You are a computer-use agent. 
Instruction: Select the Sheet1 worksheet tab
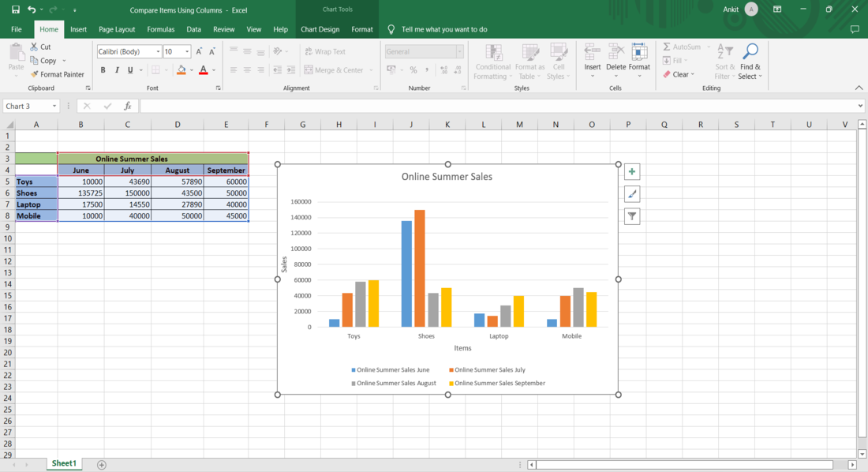[x=64, y=464]
